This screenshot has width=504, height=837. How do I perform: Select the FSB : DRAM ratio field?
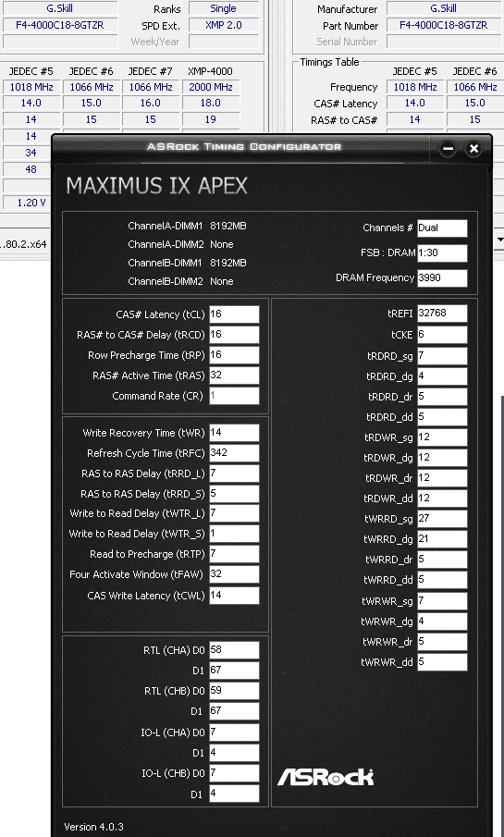443,253
